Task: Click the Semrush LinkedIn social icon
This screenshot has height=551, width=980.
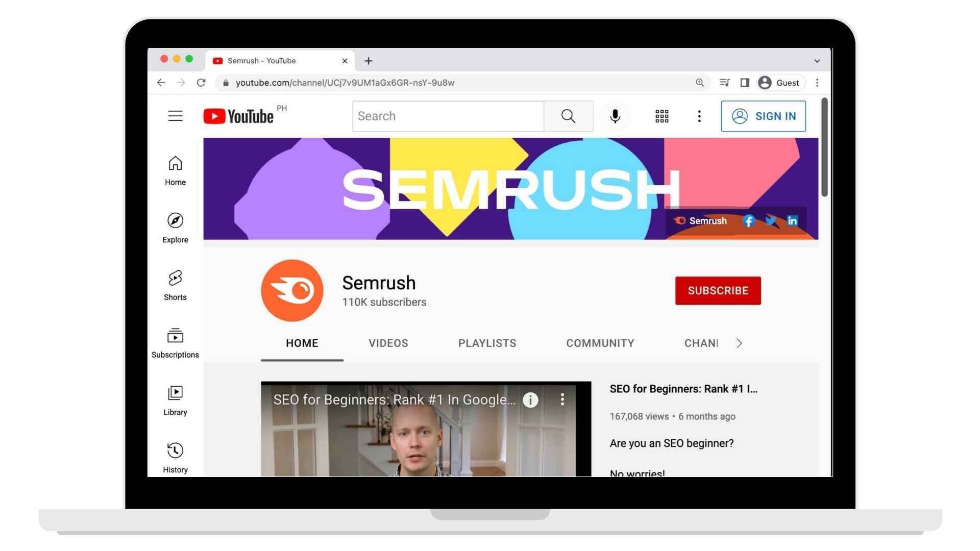Action: coord(792,220)
